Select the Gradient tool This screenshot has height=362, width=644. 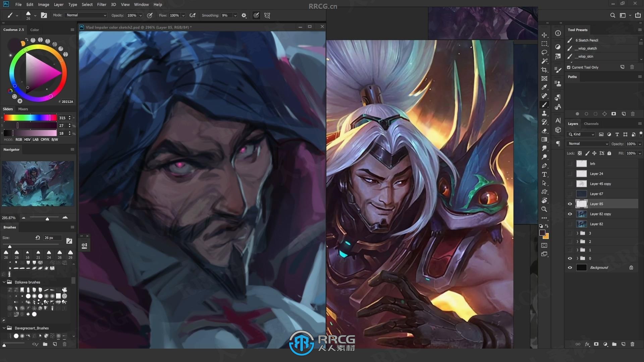click(544, 139)
